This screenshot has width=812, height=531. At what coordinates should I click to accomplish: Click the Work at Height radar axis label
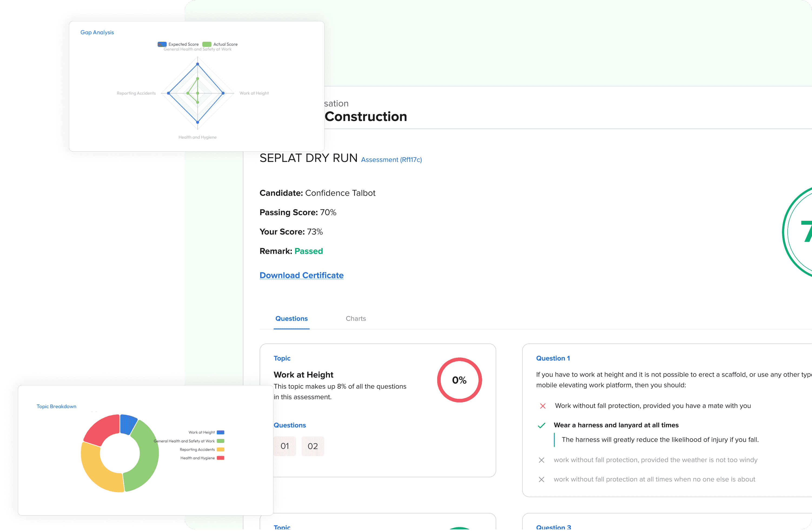pos(254,93)
